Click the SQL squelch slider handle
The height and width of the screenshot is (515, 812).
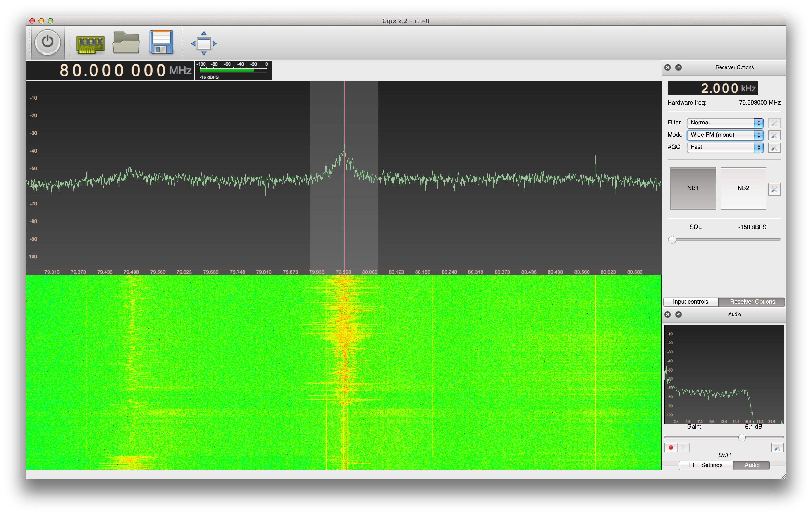[672, 240]
